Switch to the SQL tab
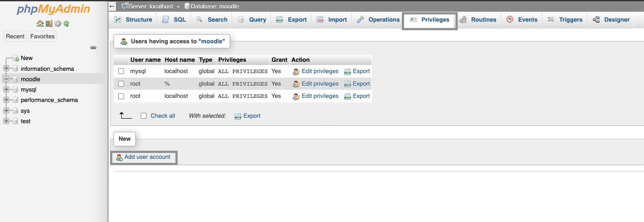Image resolution: width=644 pixels, height=222 pixels. point(174,20)
